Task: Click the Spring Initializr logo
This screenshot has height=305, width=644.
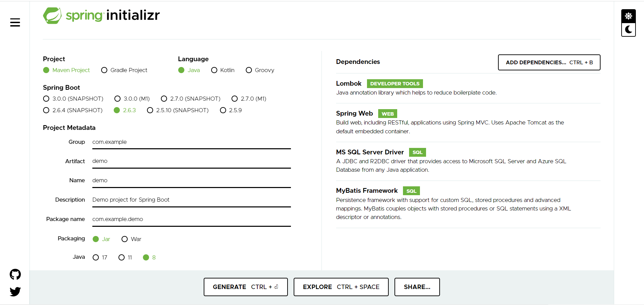Action: pyautogui.click(x=101, y=15)
